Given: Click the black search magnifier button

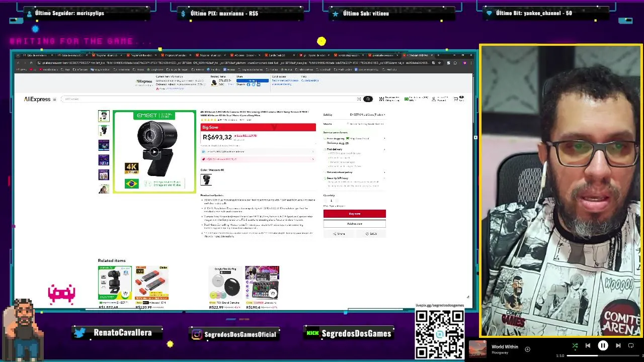Looking at the screenshot, I should 368,99.
